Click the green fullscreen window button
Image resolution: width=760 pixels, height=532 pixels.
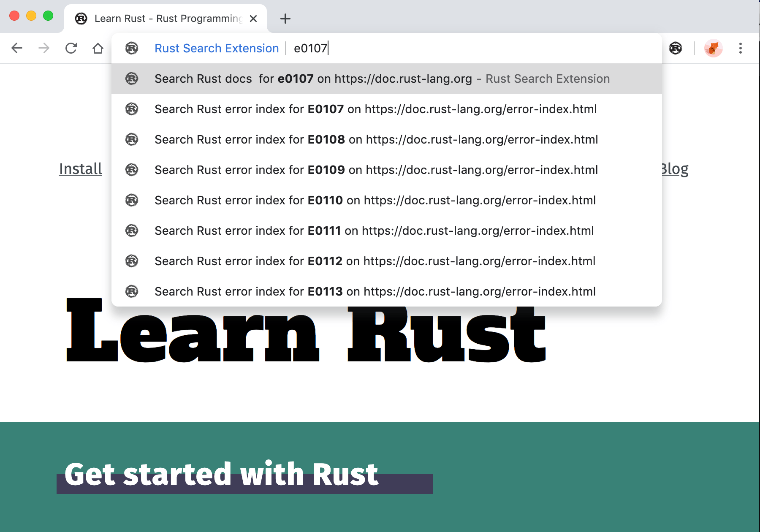[x=48, y=16]
